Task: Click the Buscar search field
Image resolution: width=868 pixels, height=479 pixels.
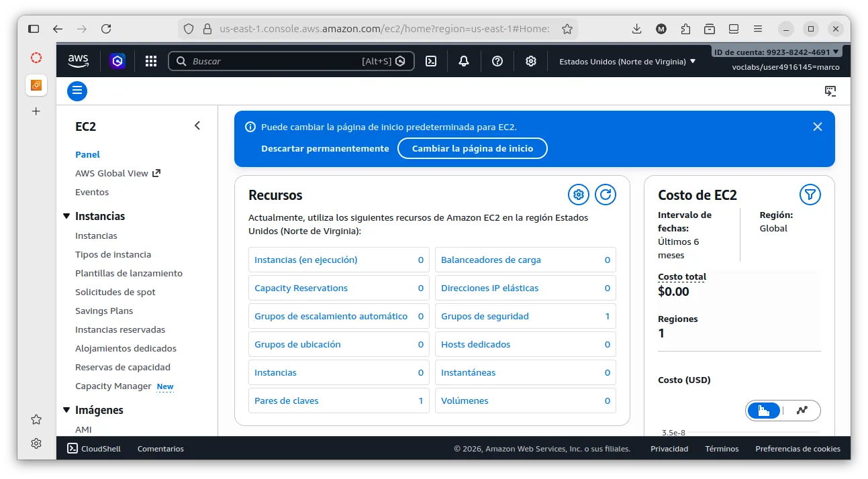Action: (275, 61)
